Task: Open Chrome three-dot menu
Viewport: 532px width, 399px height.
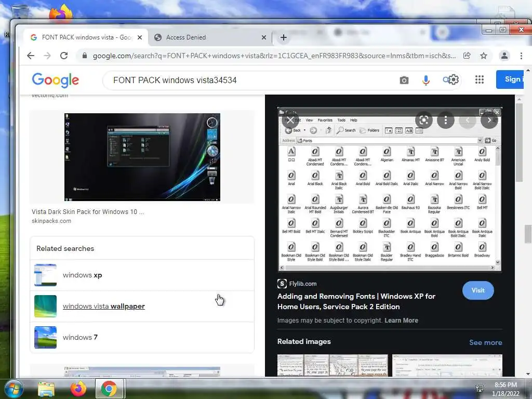Action: pos(521,56)
